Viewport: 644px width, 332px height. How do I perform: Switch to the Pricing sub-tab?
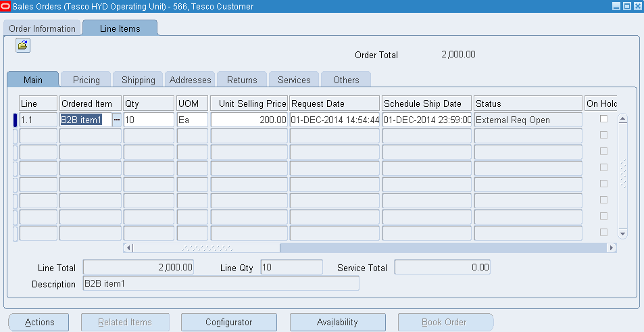click(x=86, y=80)
